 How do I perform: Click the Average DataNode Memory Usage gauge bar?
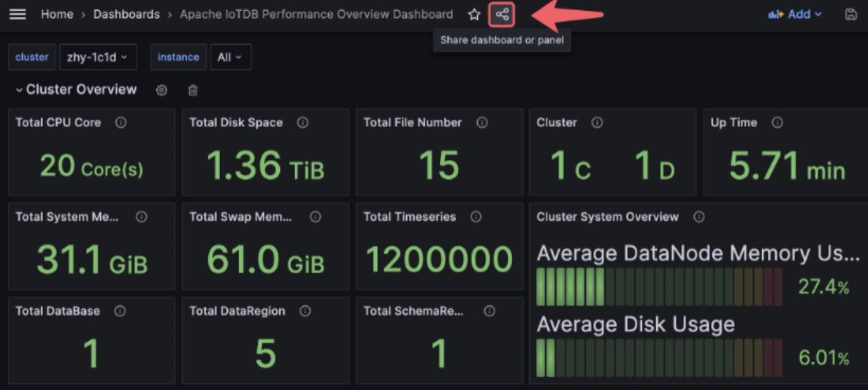tap(659, 286)
